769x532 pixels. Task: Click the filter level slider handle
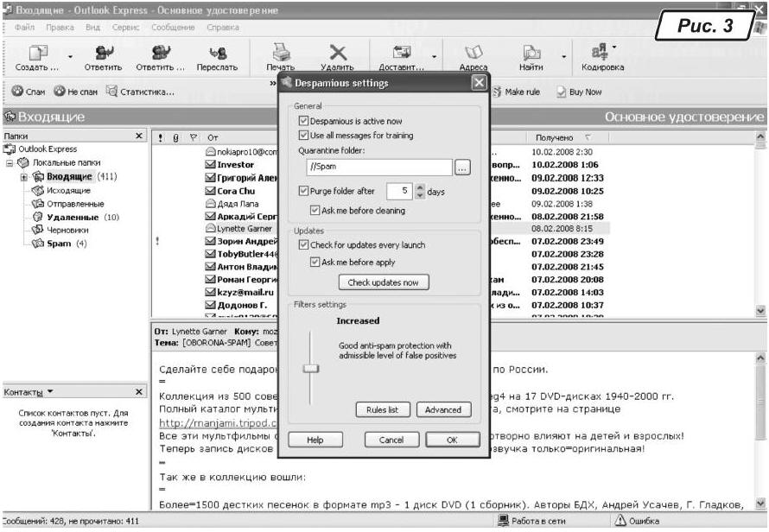click(310, 369)
